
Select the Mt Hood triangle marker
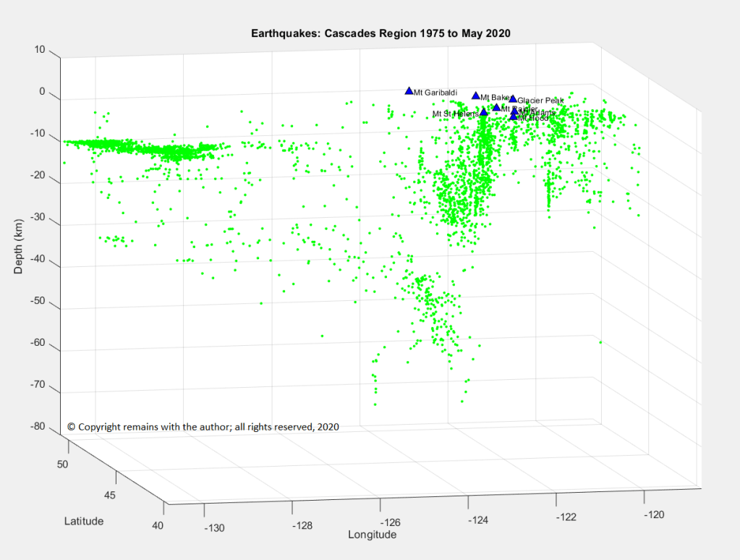pyautogui.click(x=514, y=116)
